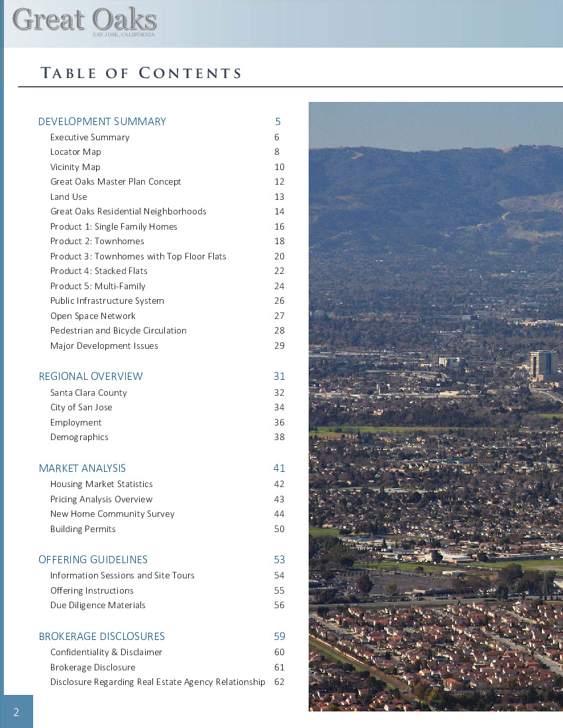Select the City of San Jose entry

tap(81, 408)
